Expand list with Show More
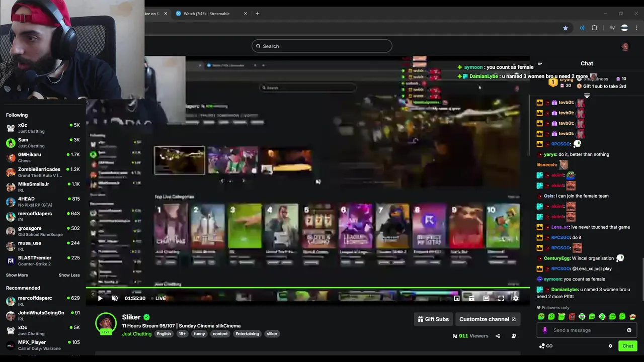The image size is (644, 362). (x=17, y=275)
